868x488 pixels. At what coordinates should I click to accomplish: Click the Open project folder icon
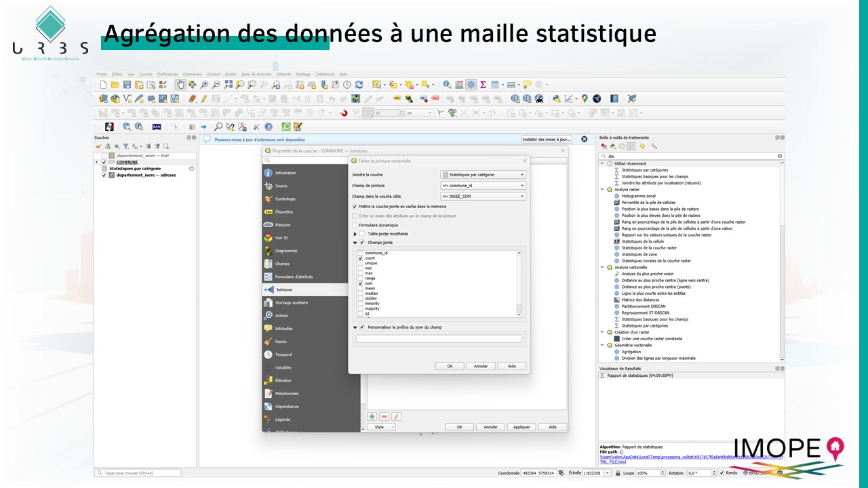pos(115,85)
